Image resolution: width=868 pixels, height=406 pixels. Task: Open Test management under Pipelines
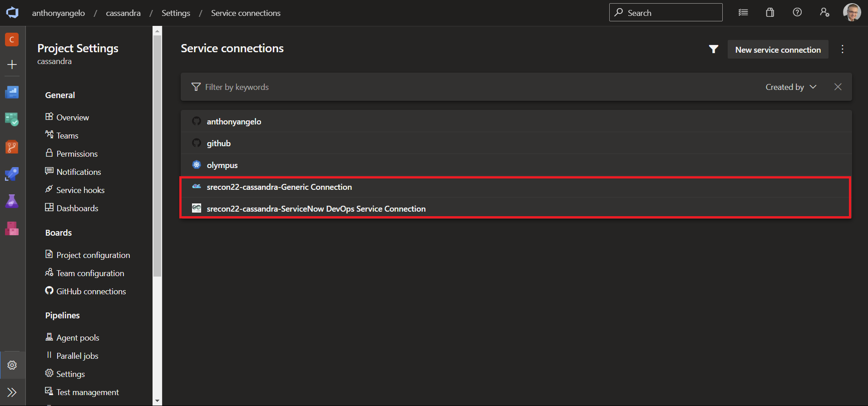point(82,392)
